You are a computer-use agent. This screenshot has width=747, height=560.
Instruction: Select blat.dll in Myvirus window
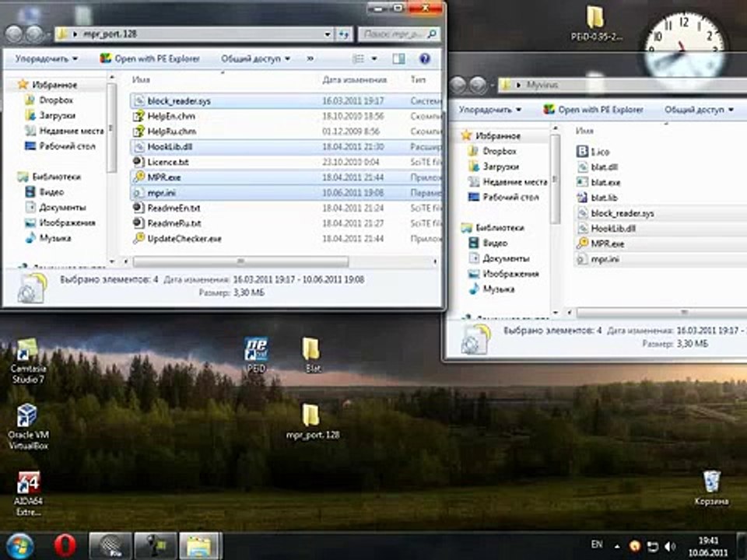(597, 166)
